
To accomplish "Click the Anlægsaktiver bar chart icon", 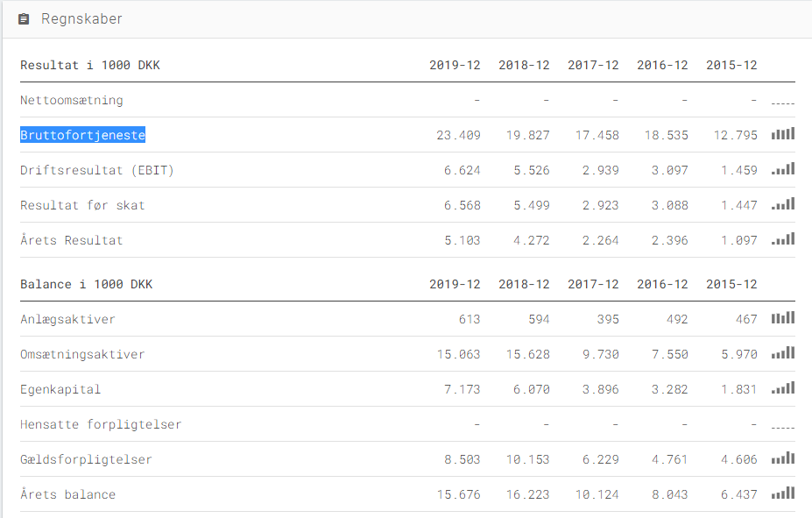I will point(783,318).
